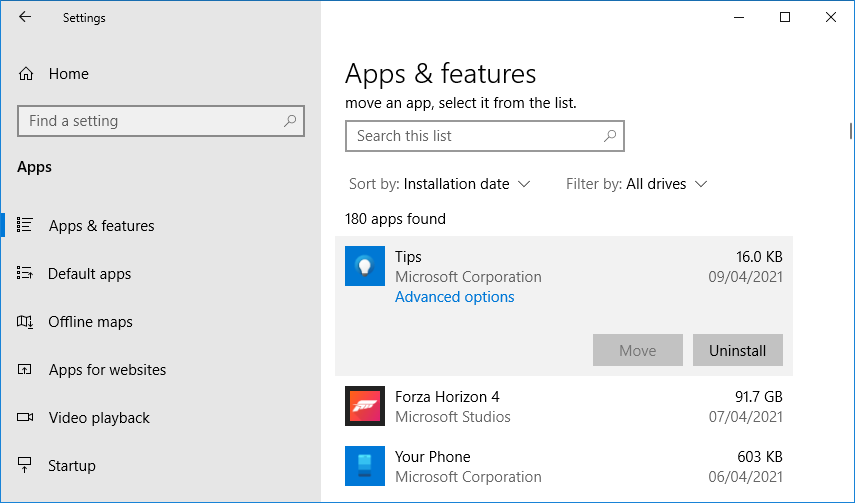Click search icon in Search this list
This screenshot has height=503, width=855.
(610, 136)
